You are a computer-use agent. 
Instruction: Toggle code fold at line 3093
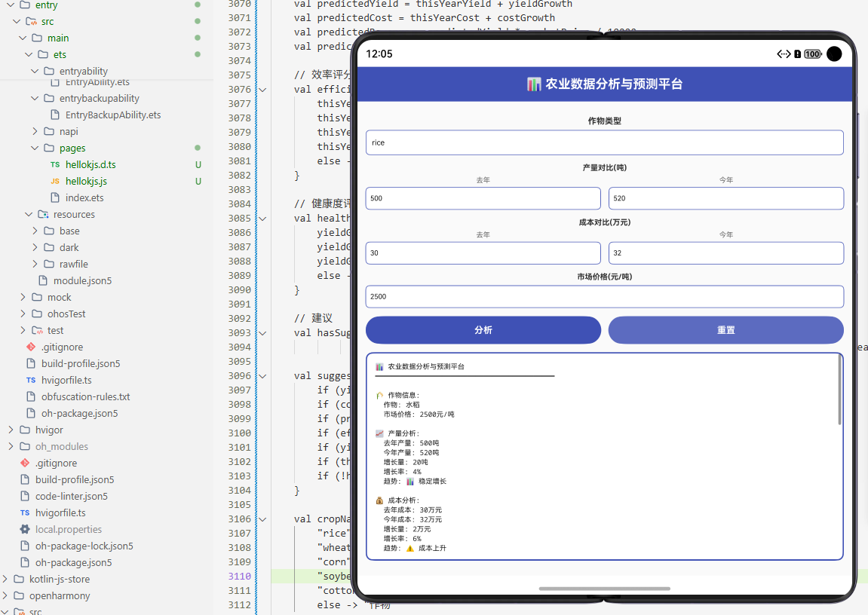(263, 333)
